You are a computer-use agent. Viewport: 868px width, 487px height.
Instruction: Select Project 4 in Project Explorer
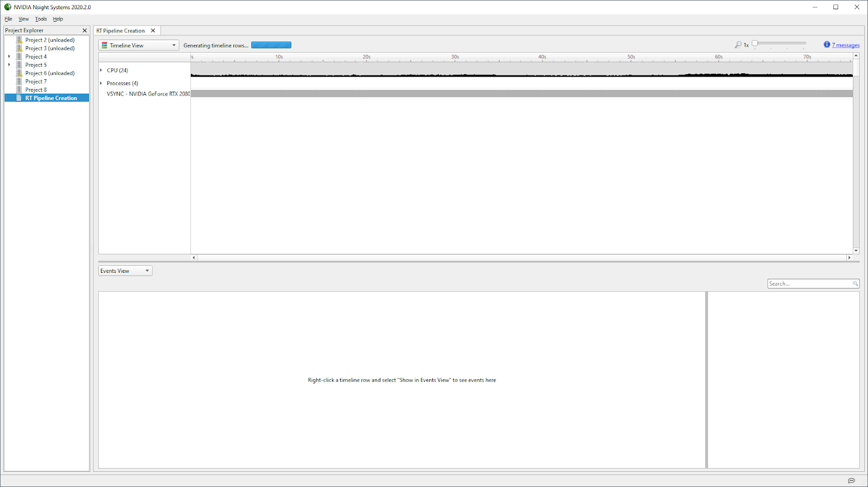(36, 56)
